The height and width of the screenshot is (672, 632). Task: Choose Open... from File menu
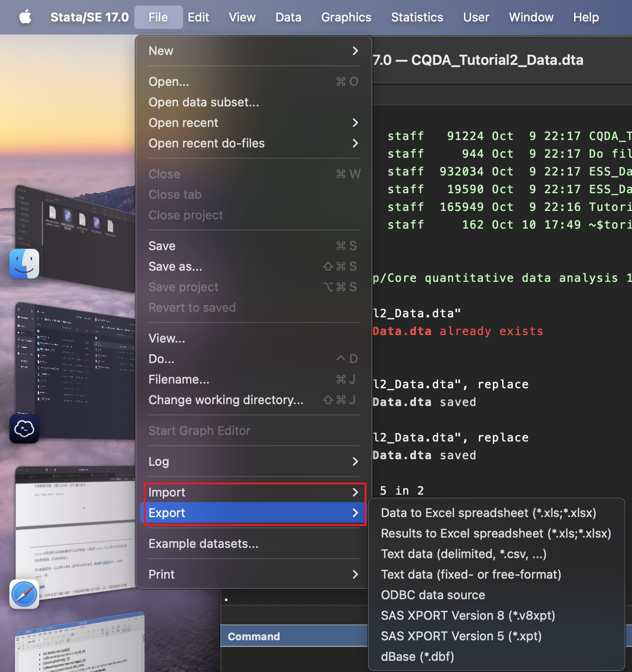tap(253, 82)
